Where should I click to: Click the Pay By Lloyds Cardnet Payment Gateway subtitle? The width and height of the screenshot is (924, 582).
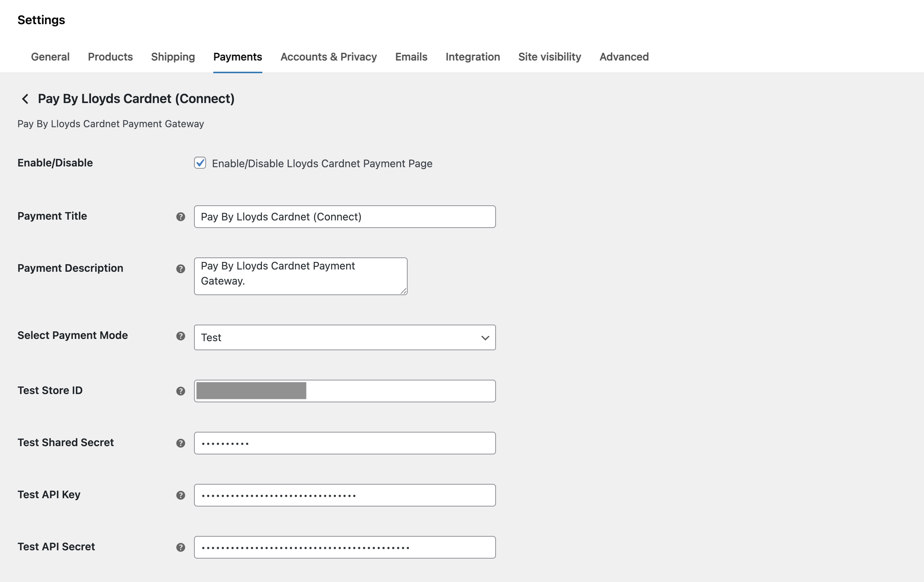[111, 124]
